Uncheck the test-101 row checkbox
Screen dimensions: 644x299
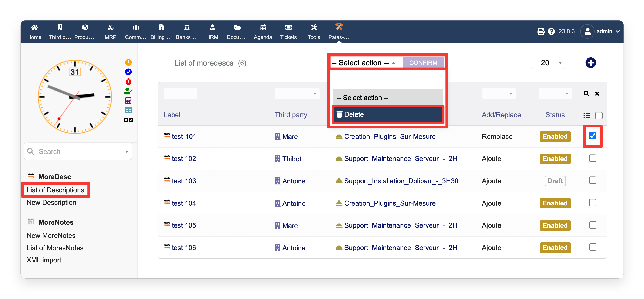592,136
